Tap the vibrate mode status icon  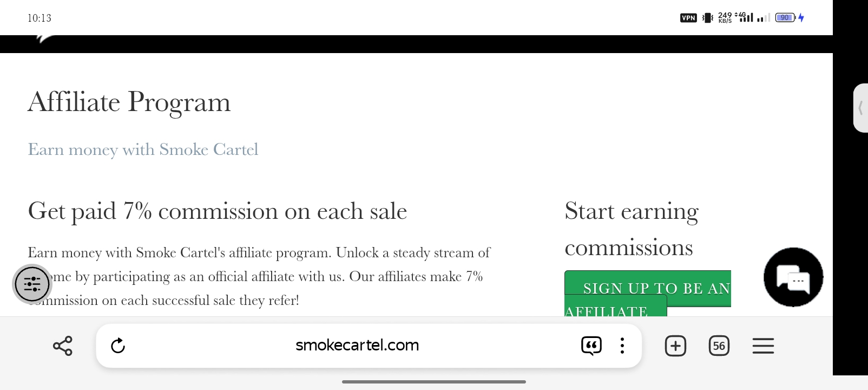[x=708, y=18]
